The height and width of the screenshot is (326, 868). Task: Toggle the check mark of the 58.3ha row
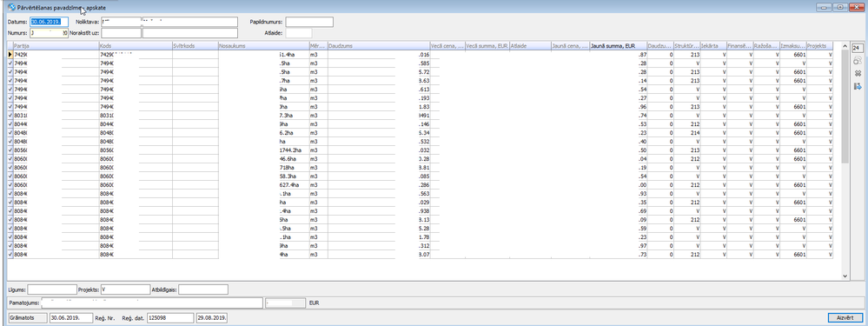[x=10, y=176]
